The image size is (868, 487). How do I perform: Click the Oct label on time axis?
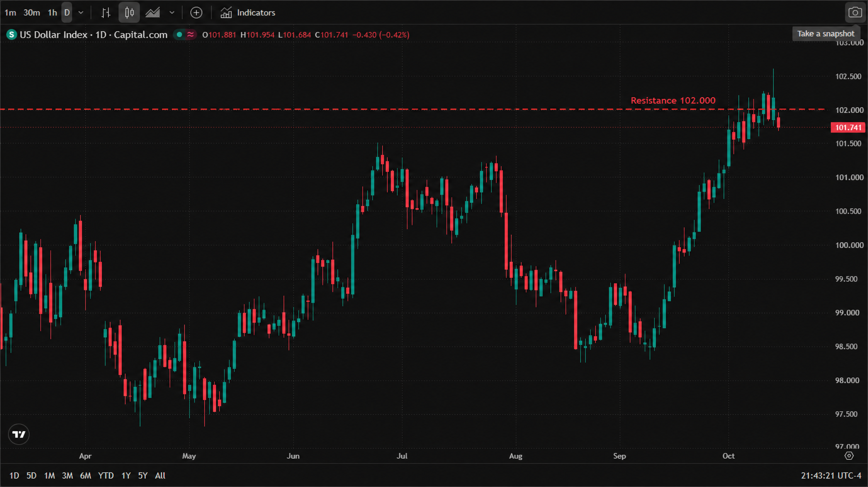coord(728,456)
